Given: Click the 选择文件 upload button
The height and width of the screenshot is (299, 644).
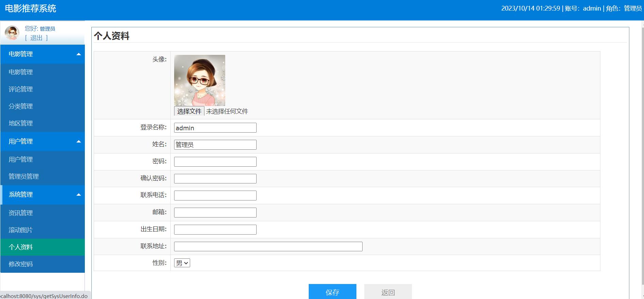Looking at the screenshot, I should (x=189, y=111).
